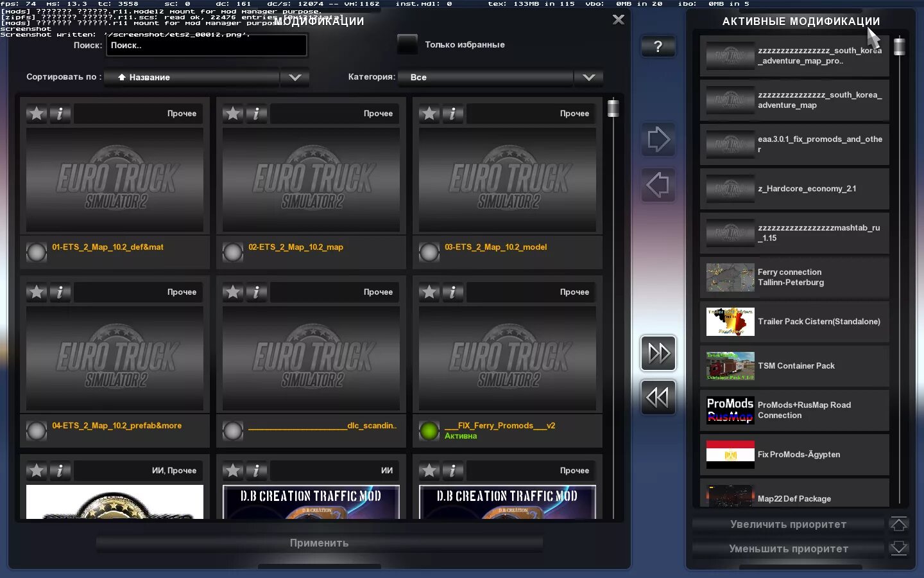Click the priority down arrow icon
The image size is (924, 578).
click(x=899, y=548)
